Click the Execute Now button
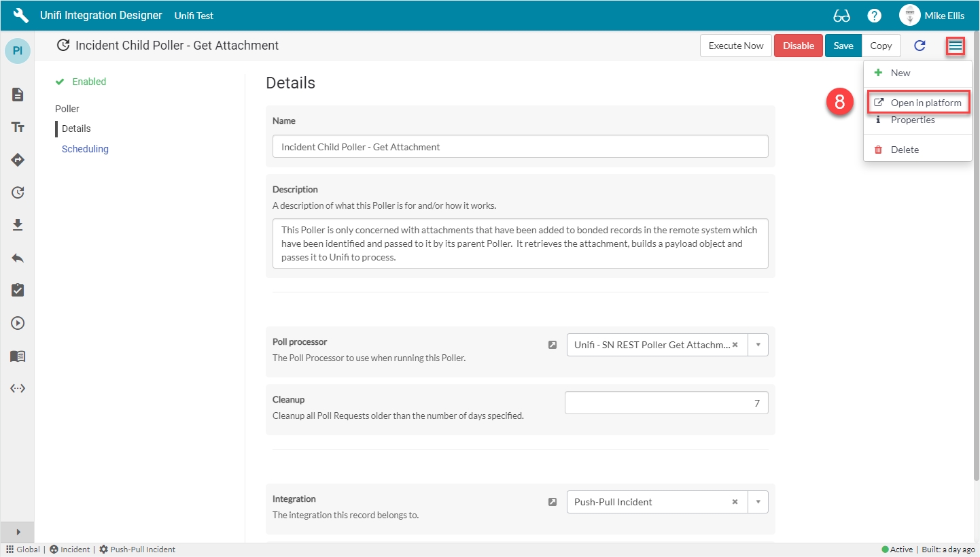 (x=735, y=46)
